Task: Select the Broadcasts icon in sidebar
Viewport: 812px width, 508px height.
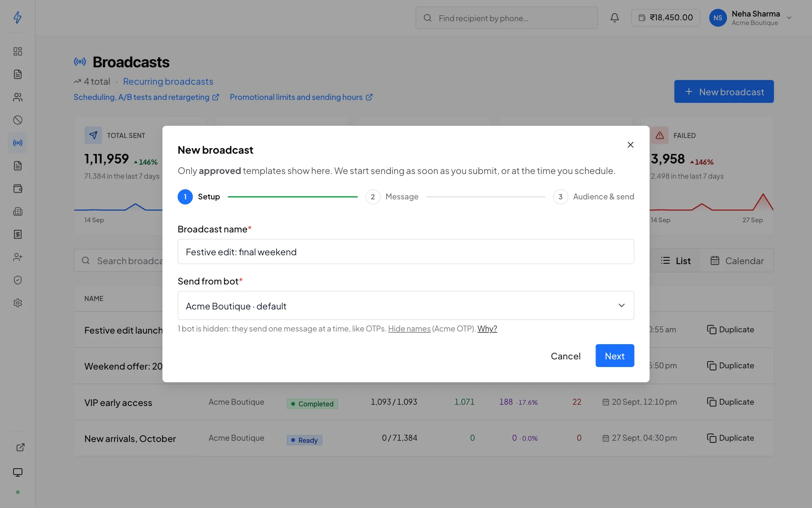Action: click(17, 143)
